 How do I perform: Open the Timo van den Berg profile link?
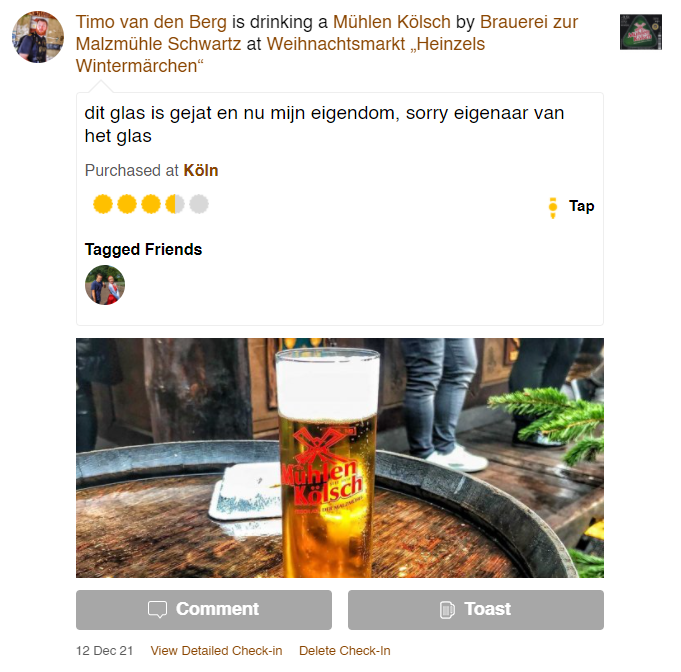pyautogui.click(x=151, y=22)
